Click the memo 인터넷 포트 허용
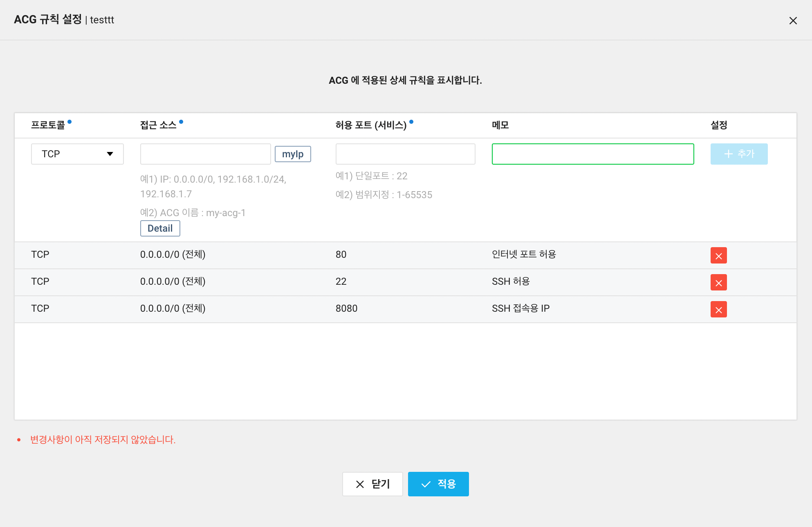 pyautogui.click(x=524, y=255)
